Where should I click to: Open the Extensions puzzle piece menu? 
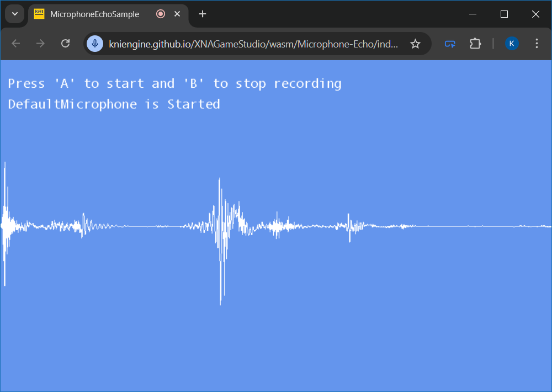475,44
